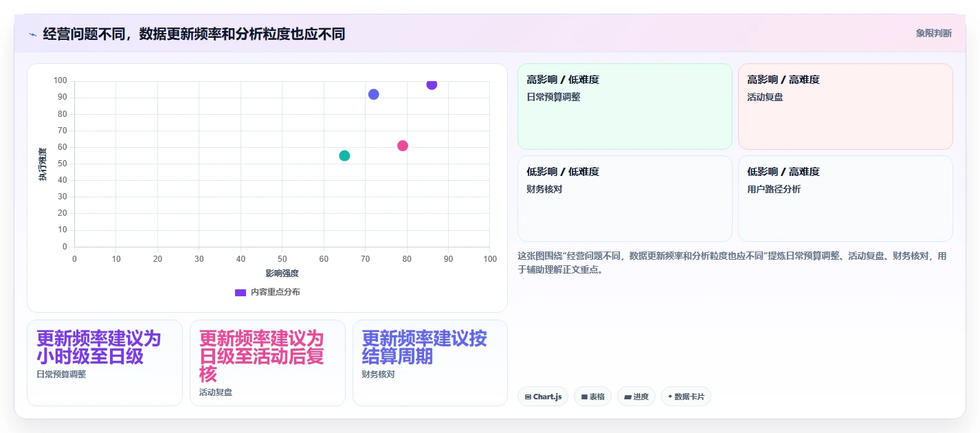Click the 影响强度 x-axis label
The image size is (980, 433).
pos(282,273)
